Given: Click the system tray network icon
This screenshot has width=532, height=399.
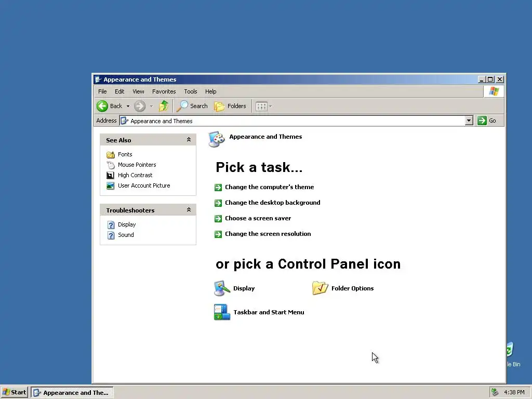Looking at the screenshot, I should click(495, 392).
